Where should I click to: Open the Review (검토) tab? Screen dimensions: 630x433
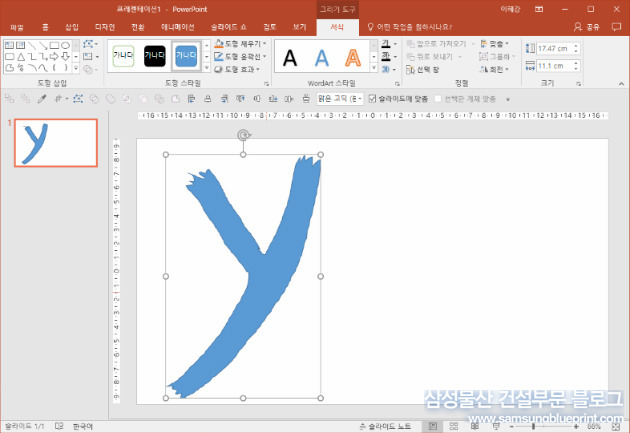click(x=270, y=27)
